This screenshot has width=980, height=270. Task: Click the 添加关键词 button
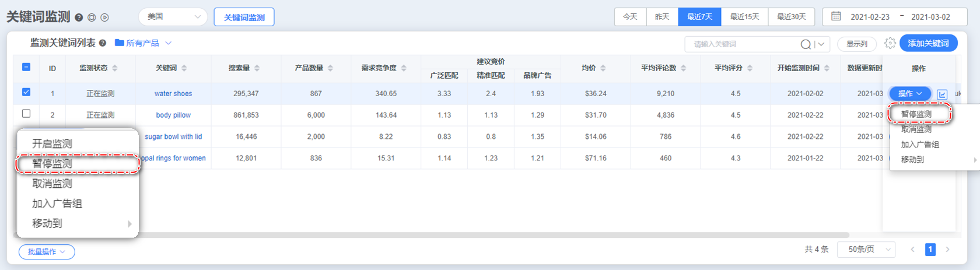coord(928,43)
